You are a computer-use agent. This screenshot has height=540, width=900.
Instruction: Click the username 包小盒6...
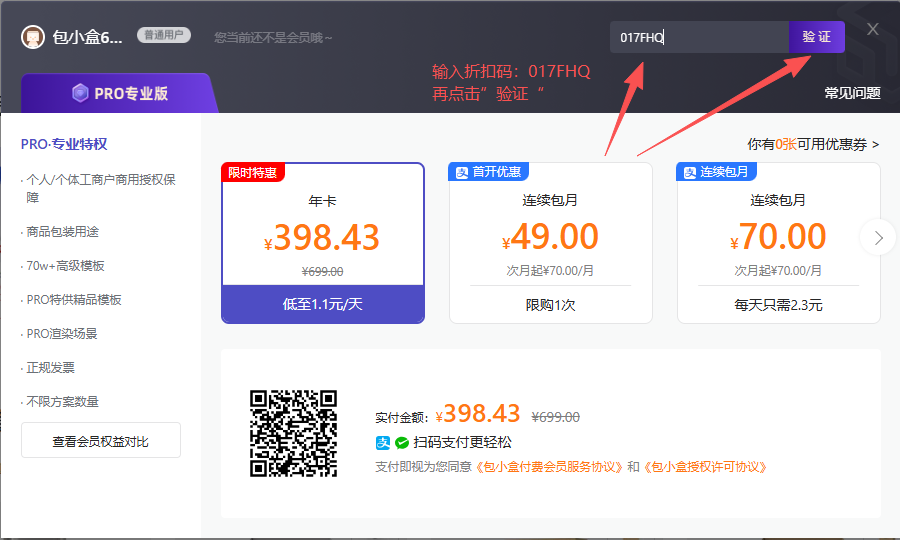point(87,37)
